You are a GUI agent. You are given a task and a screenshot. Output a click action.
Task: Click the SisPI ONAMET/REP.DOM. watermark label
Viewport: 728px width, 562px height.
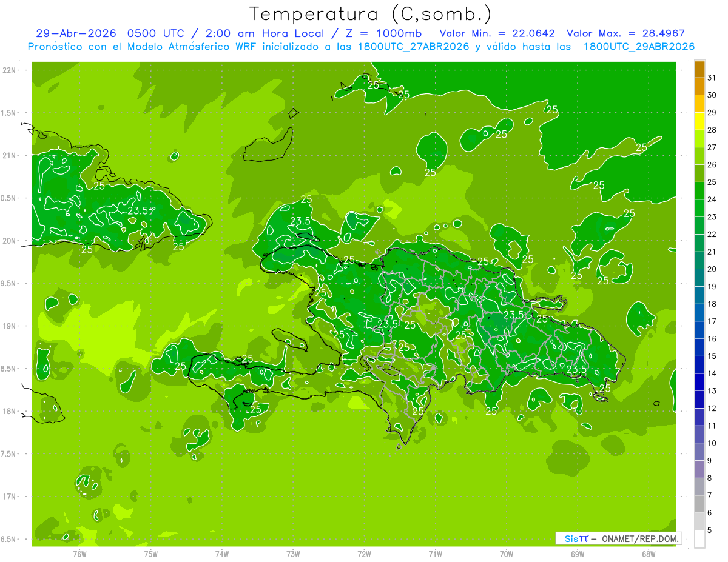(x=618, y=538)
